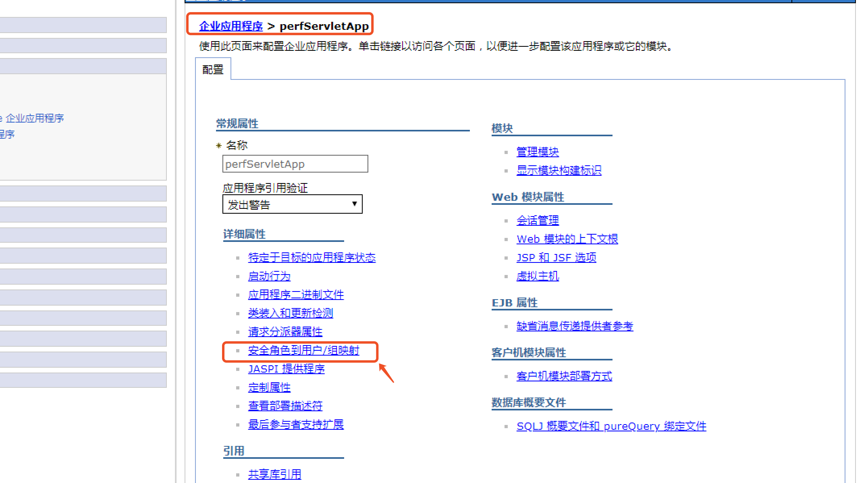The width and height of the screenshot is (868, 483).
Task: Click the 常规属性 section heading
Action: 237,124
